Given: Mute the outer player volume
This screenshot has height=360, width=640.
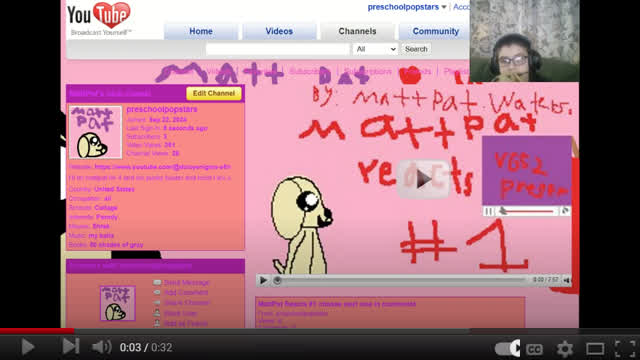Looking at the screenshot, I should point(101,347).
